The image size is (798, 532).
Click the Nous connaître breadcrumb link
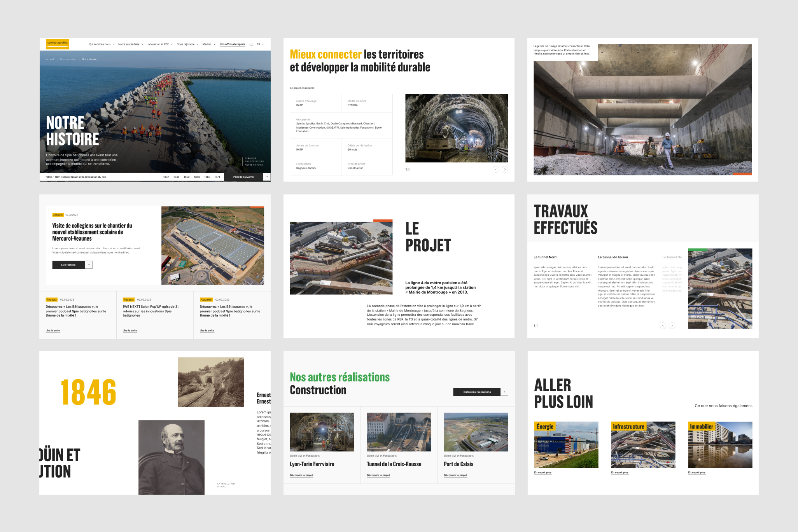(68, 59)
